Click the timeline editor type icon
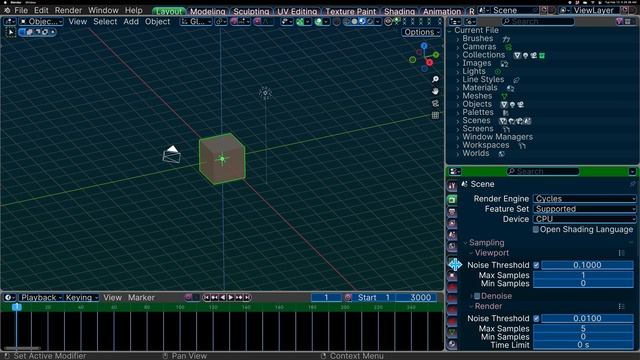The width and height of the screenshot is (640, 360). tap(9, 298)
